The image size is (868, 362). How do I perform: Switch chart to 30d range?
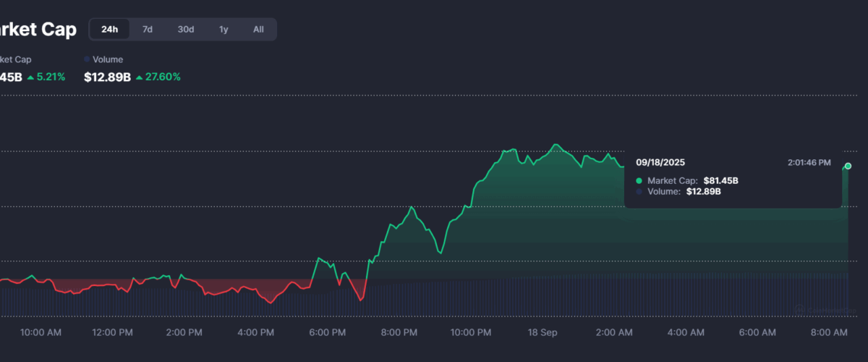click(186, 30)
